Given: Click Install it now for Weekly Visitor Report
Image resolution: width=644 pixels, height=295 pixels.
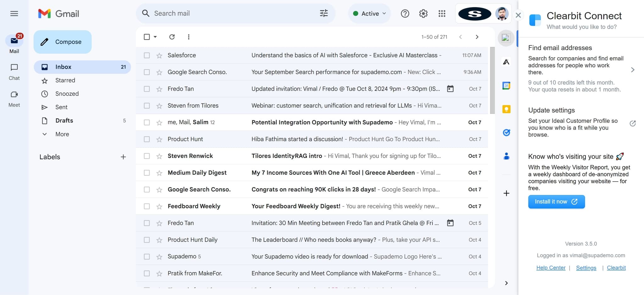Looking at the screenshot, I should (556, 202).
